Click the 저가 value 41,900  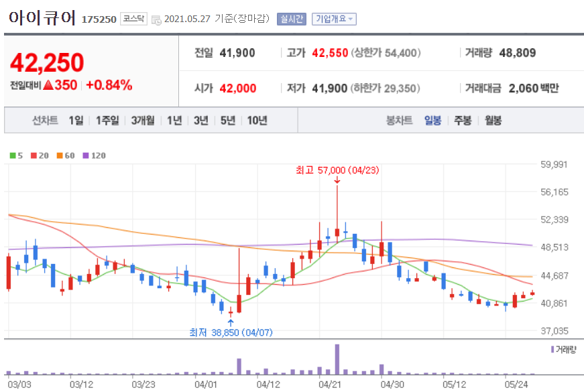[330, 88]
